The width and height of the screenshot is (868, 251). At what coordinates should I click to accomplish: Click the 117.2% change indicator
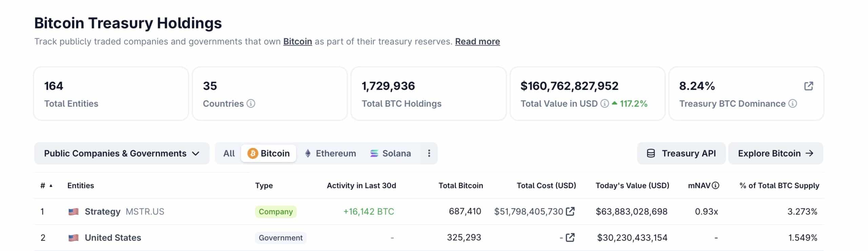point(630,104)
